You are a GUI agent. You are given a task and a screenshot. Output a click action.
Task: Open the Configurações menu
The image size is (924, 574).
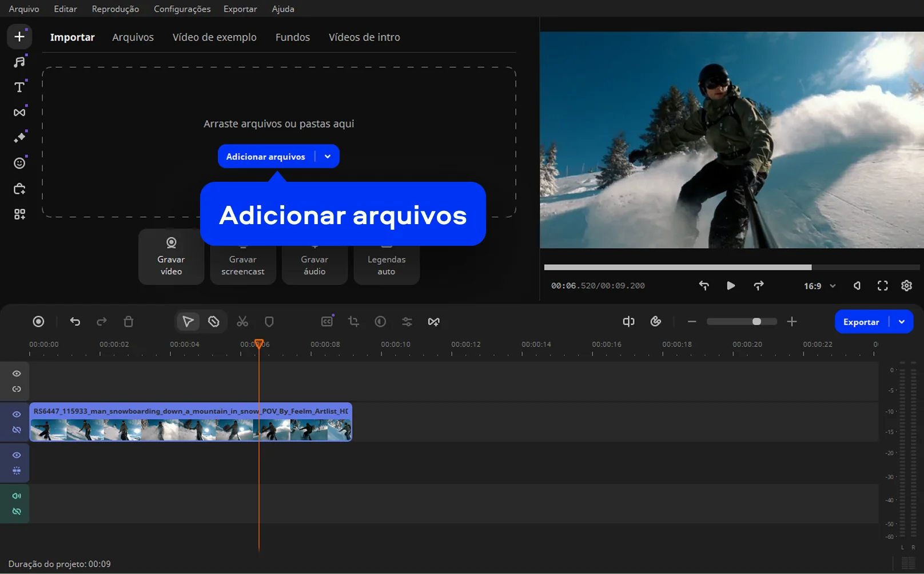point(182,9)
